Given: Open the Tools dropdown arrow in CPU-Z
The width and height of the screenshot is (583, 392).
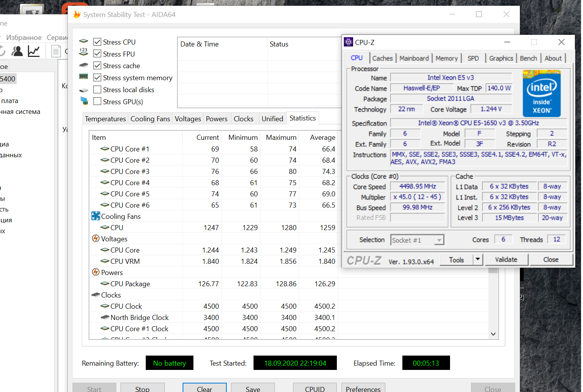Looking at the screenshot, I should [478, 260].
